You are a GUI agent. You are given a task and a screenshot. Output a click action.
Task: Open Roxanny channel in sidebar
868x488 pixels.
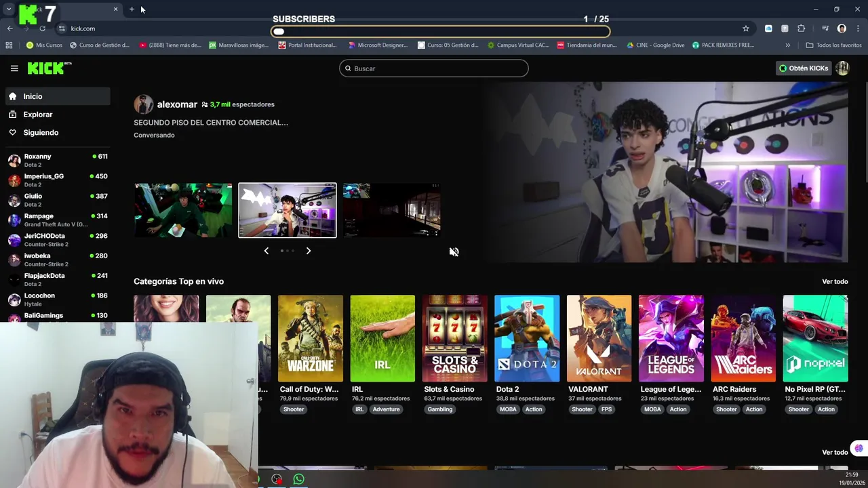[x=58, y=160]
